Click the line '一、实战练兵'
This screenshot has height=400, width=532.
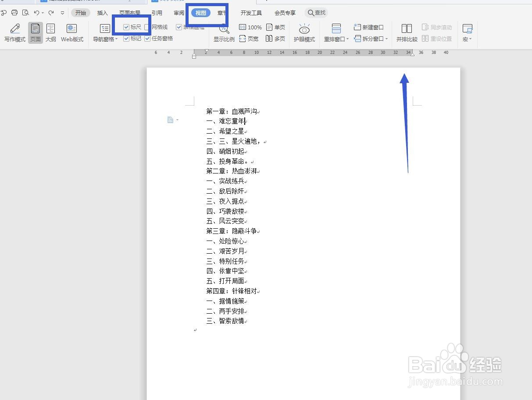click(225, 181)
